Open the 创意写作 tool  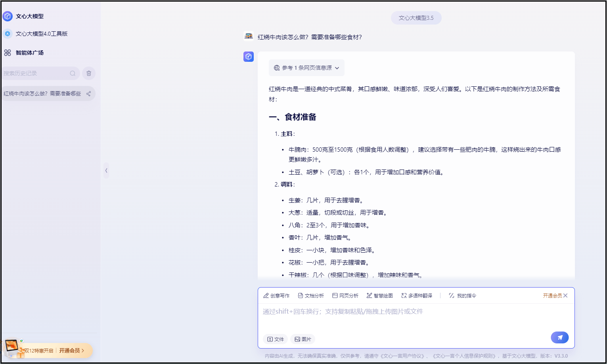(x=276, y=295)
